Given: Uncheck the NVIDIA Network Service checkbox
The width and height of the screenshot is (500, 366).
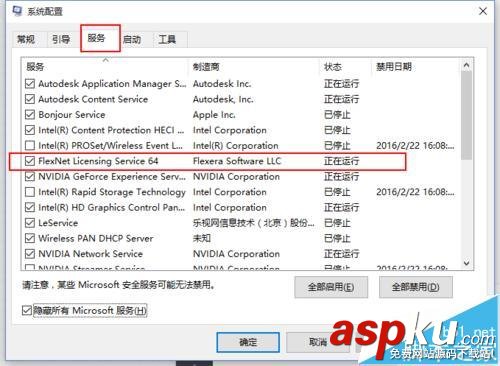Looking at the screenshot, I should [30, 254].
